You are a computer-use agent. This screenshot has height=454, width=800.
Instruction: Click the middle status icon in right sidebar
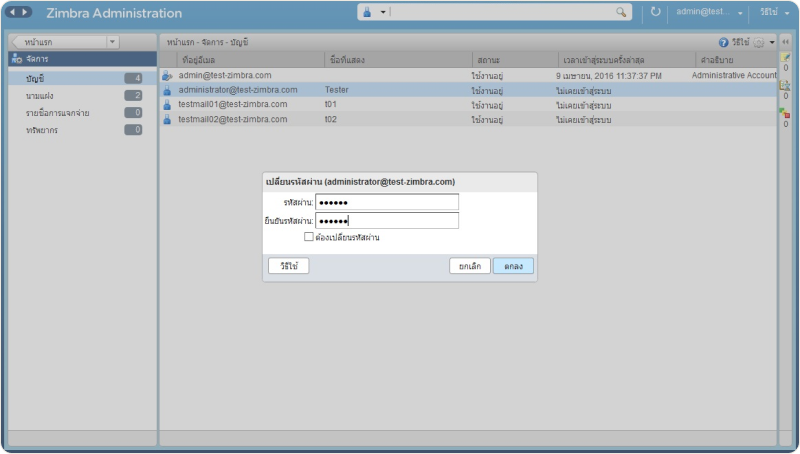click(785, 85)
